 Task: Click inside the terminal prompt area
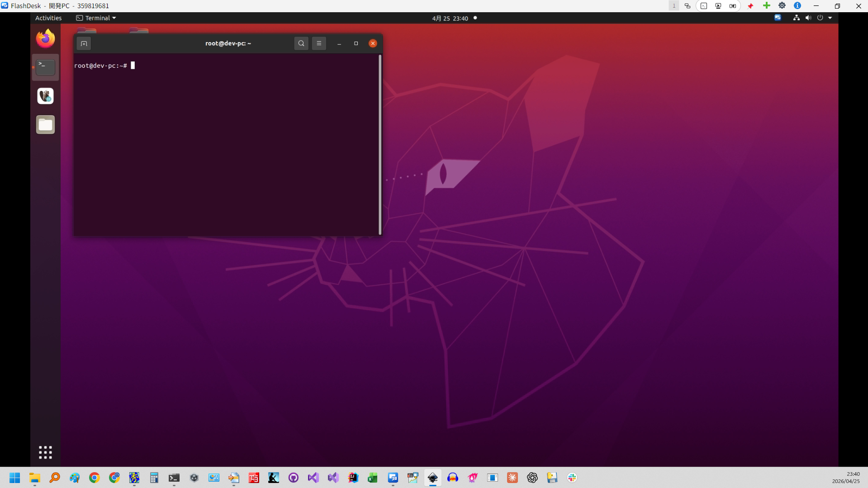point(226,145)
